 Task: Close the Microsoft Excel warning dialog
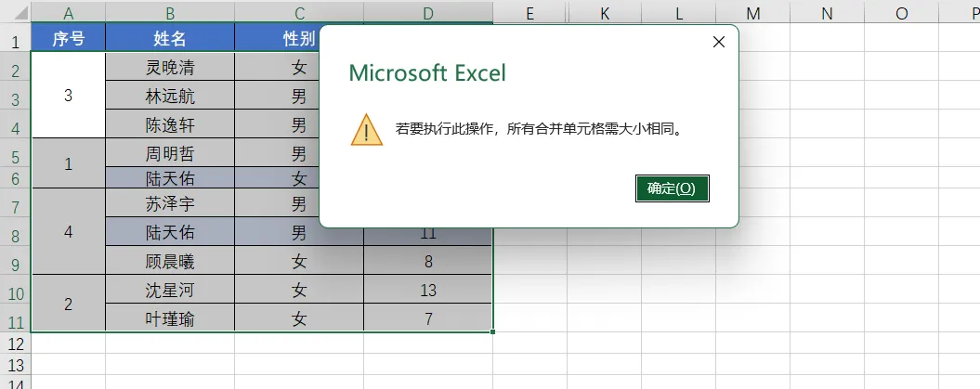click(x=719, y=42)
